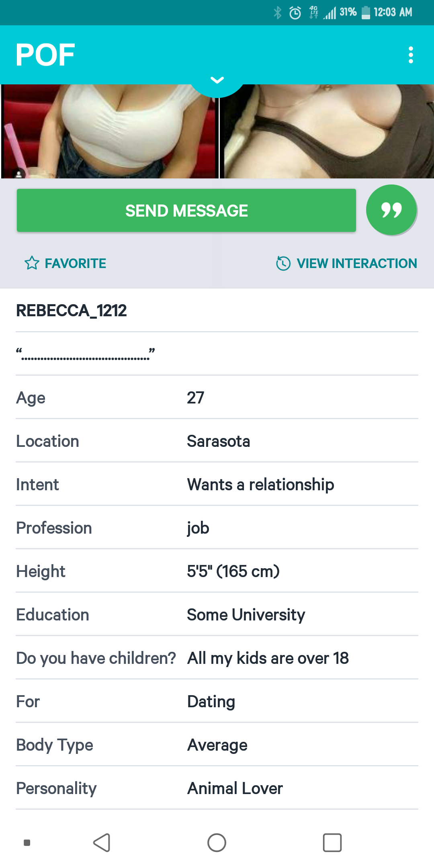This screenshot has height=868, width=434.
Task: Tap the POF logo
Action: [x=45, y=55]
